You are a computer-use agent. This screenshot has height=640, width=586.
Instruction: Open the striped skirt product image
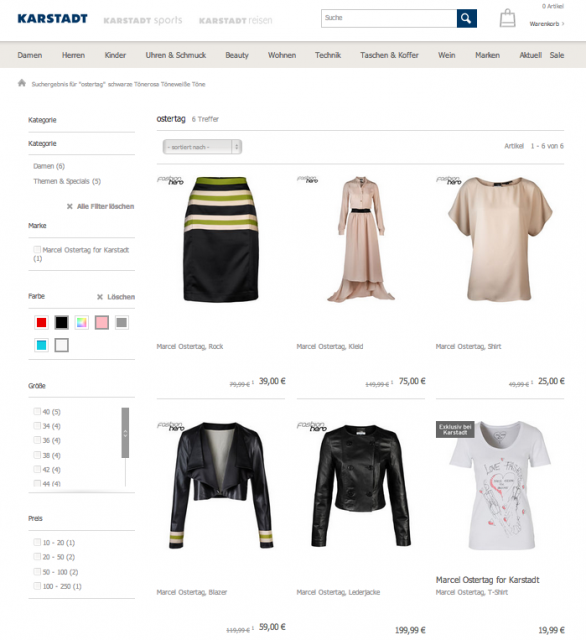tap(221, 239)
